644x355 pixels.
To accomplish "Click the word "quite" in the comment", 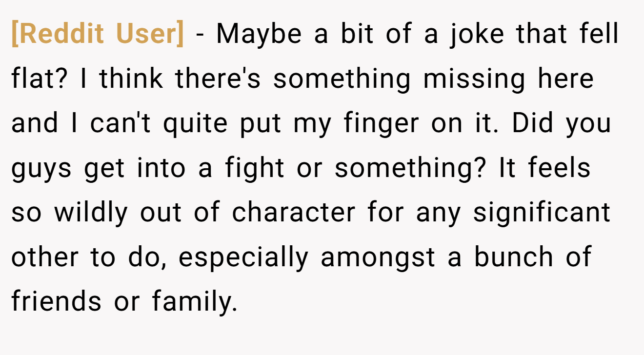I will pos(195,123).
